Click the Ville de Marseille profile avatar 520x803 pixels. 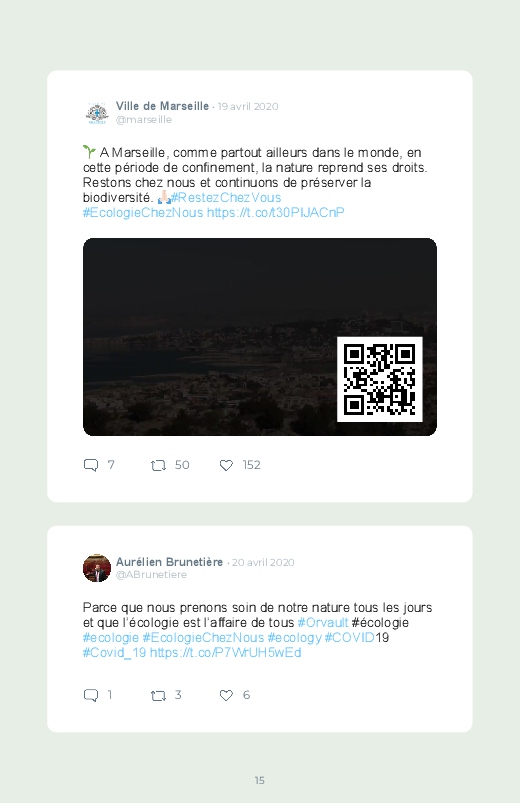97,113
